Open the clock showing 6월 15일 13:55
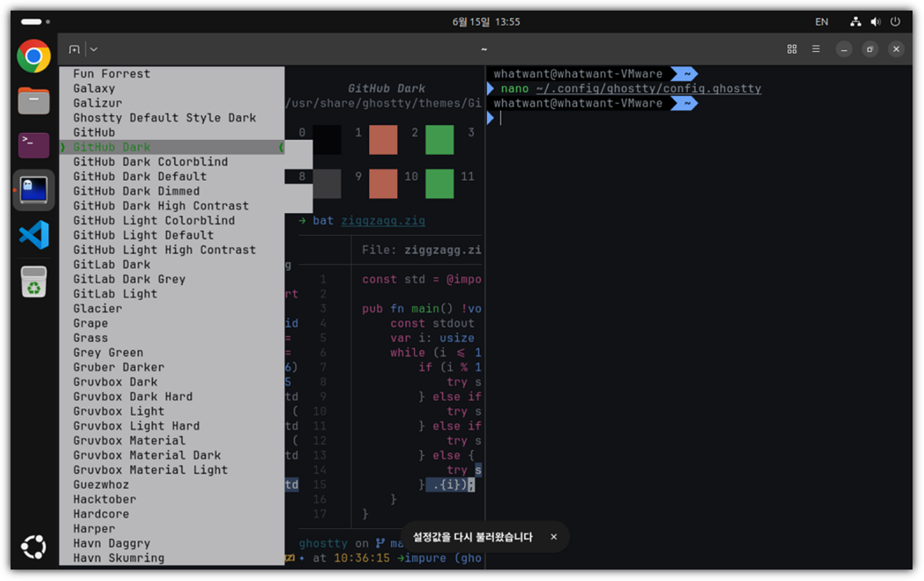 [x=486, y=22]
